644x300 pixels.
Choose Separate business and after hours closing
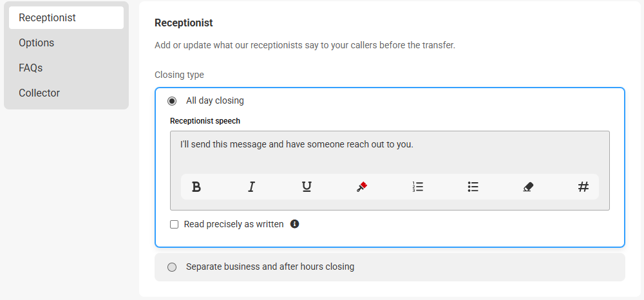[172, 267]
